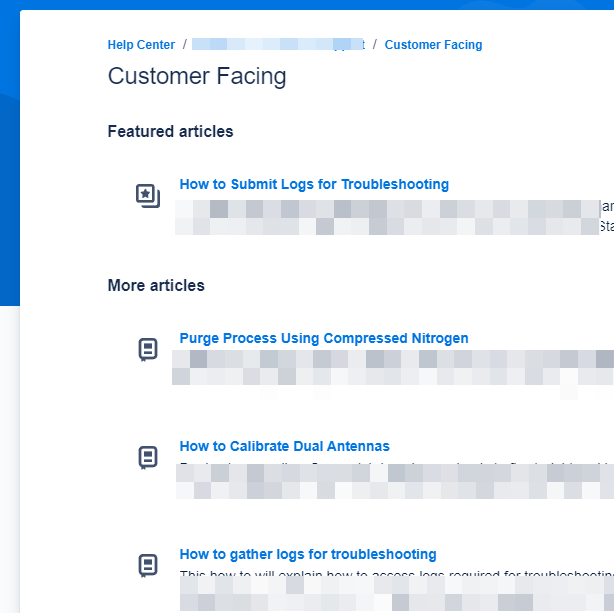This screenshot has width=614, height=613.
Task: Open the Help Center breadcrumb link
Action: tap(141, 45)
